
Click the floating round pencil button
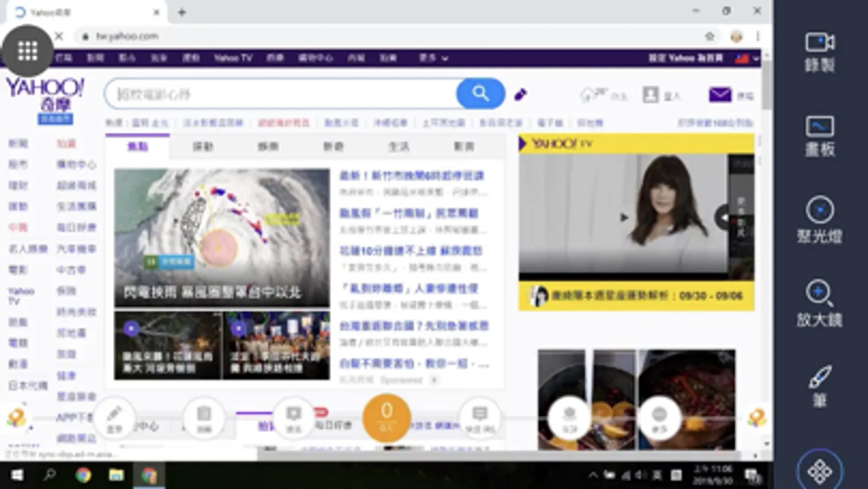[114, 418]
